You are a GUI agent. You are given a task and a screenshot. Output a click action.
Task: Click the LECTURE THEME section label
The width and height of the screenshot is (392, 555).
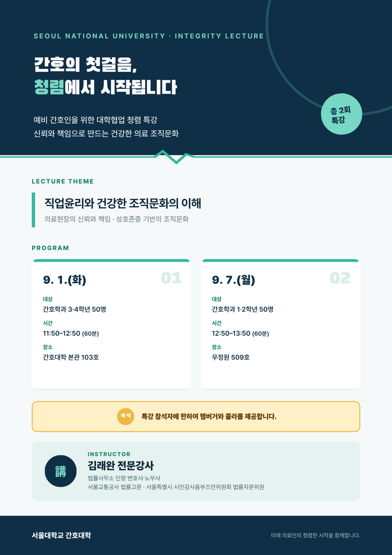pyautogui.click(x=63, y=182)
